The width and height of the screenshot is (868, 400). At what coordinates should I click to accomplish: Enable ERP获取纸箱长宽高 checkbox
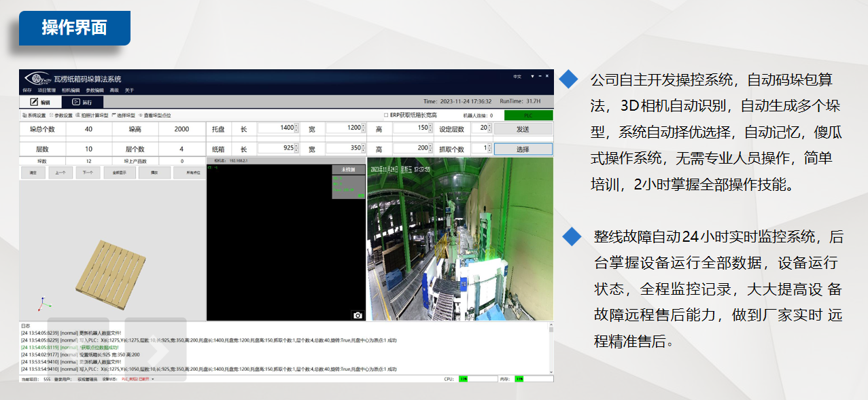pyautogui.click(x=386, y=115)
